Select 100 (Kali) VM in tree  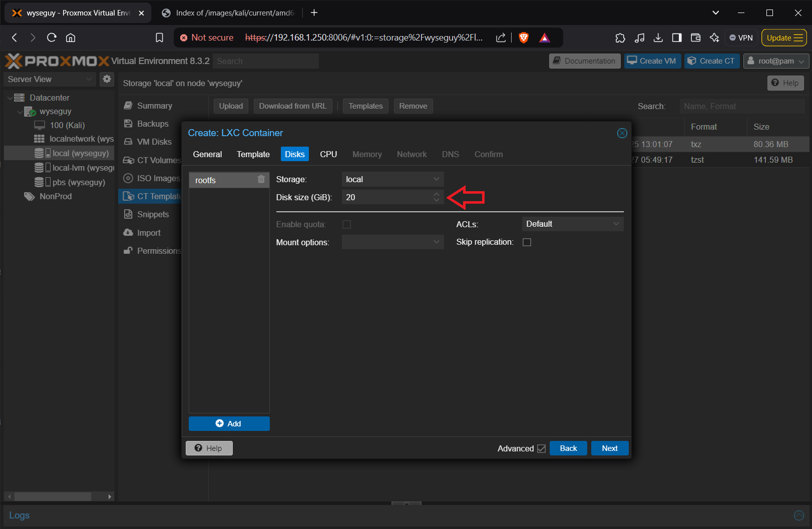67,125
